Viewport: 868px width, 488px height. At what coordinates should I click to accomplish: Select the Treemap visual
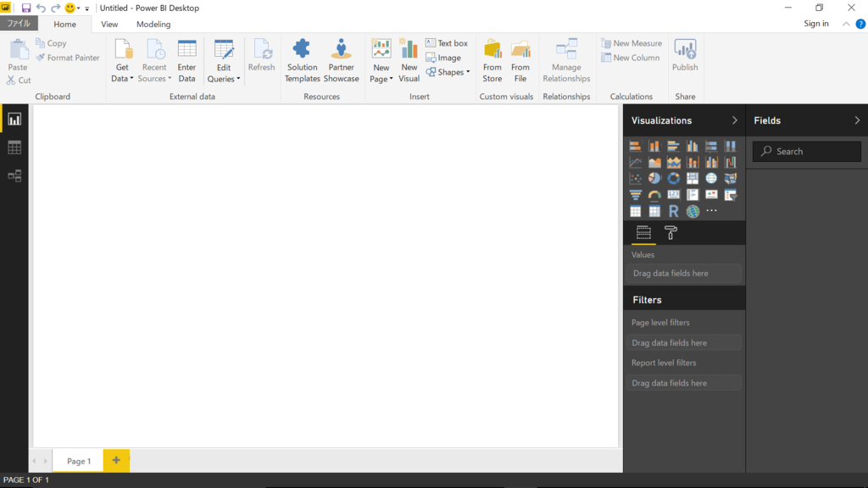click(693, 178)
